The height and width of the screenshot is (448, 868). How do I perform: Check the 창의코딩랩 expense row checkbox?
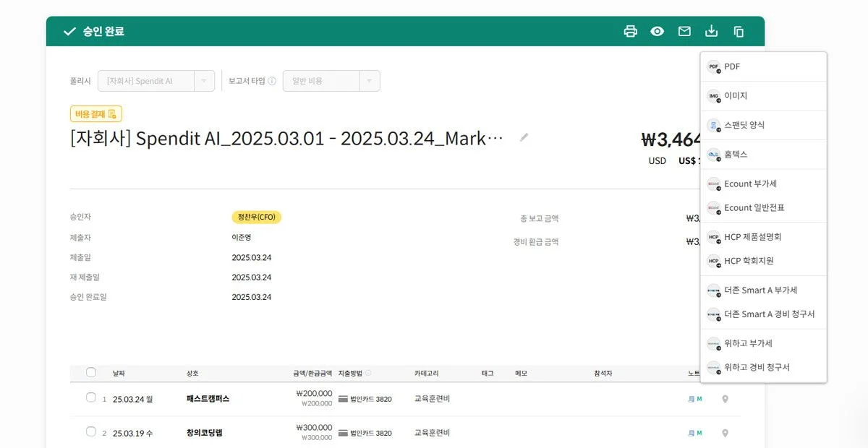click(x=90, y=432)
